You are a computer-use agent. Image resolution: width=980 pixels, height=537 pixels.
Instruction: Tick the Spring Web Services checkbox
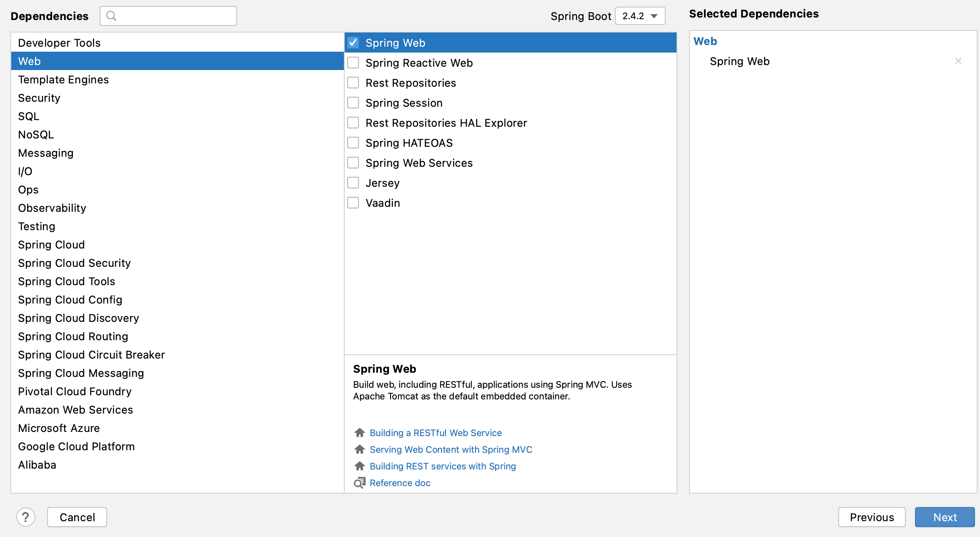(x=353, y=163)
